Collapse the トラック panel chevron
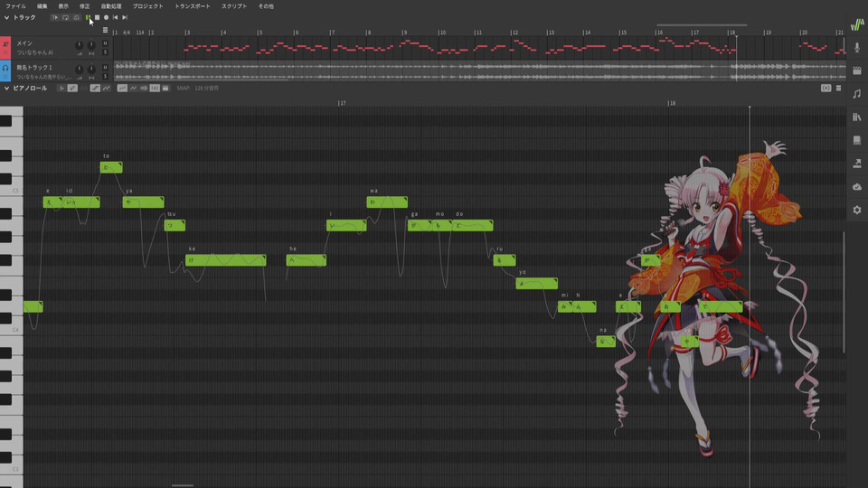Screen dimensions: 868x488 6,18
